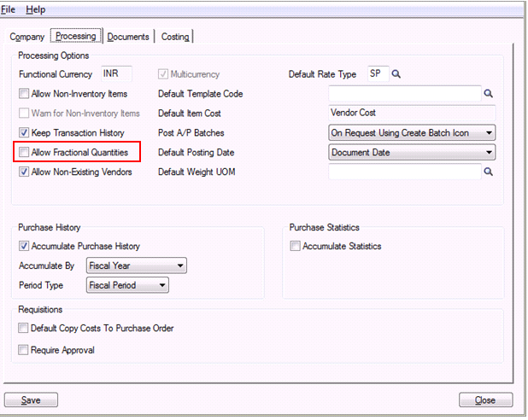Enable Allow Non-Inventory Items checkbox
This screenshot has height=420, width=528.
(x=24, y=94)
